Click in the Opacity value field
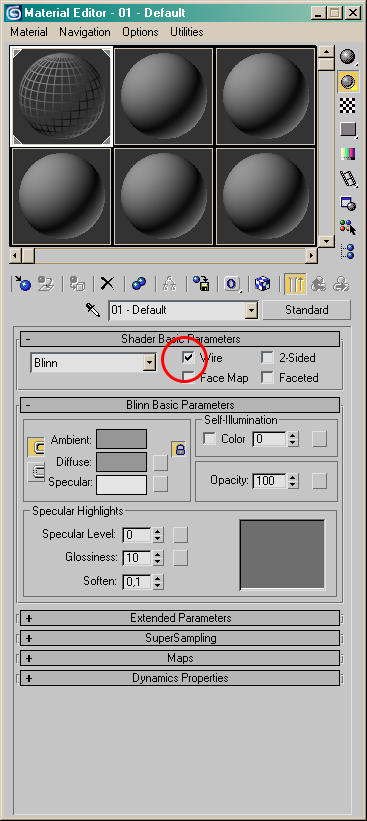The image size is (367, 821). tap(270, 480)
